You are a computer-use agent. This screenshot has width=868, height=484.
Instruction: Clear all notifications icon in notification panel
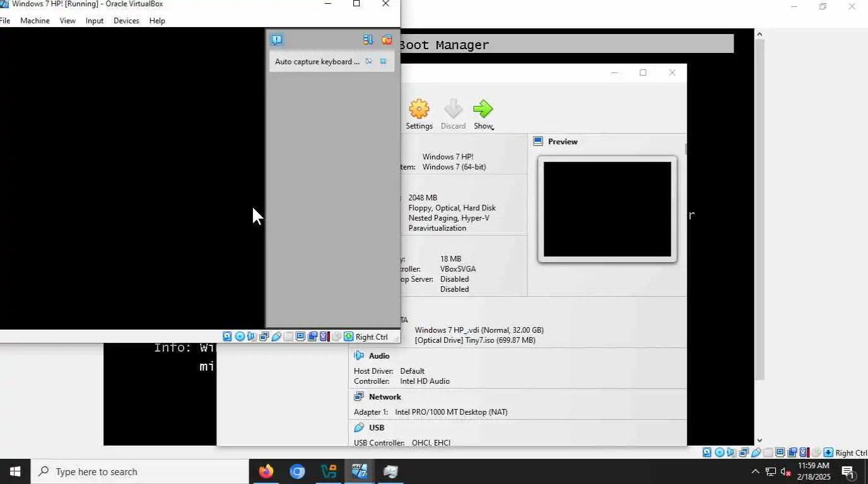[x=387, y=40]
